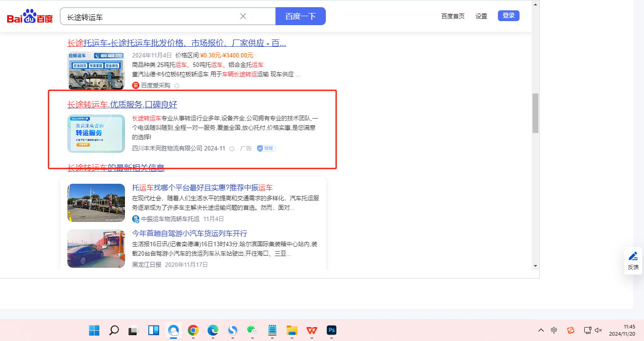Click the 保障 shield badge
This screenshot has height=341, width=644.
266,148
